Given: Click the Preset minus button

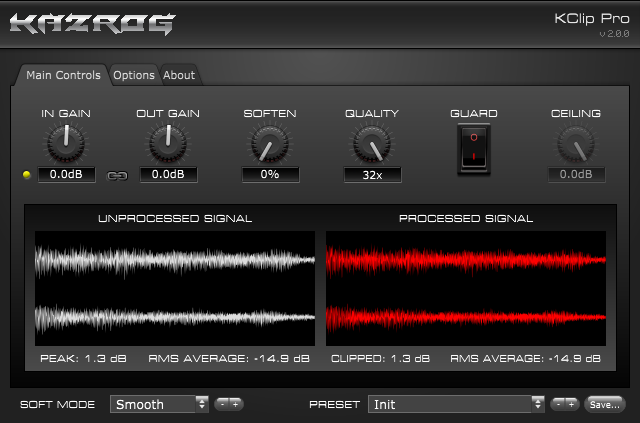Looking at the screenshot, I should (558, 404).
